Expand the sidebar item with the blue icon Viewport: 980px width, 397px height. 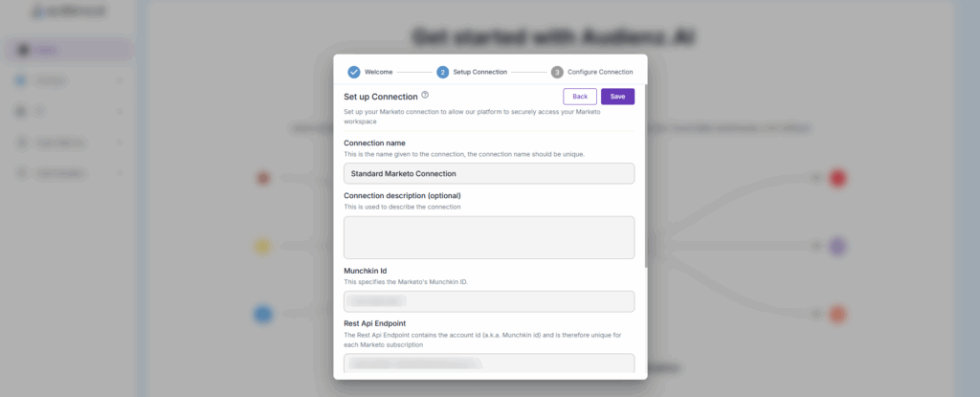click(67, 81)
